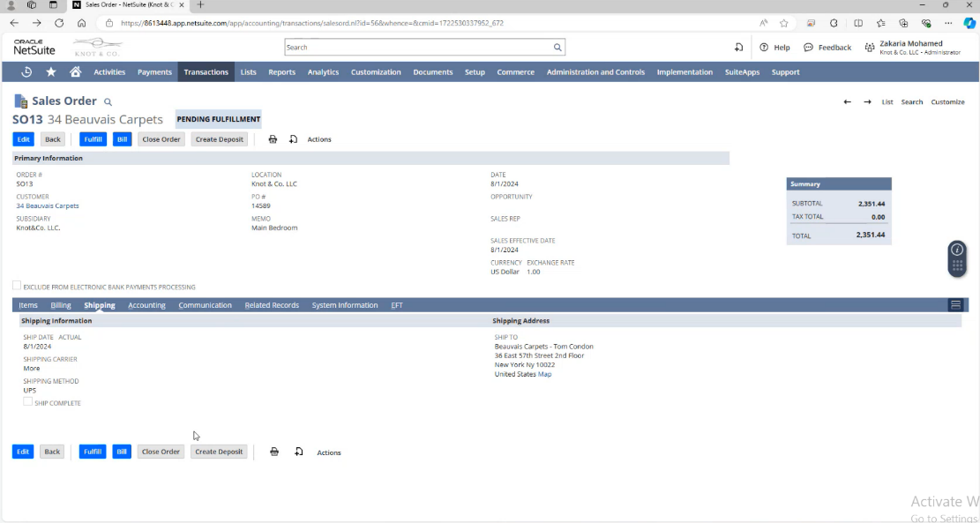The width and height of the screenshot is (980, 523).
Task: Expand the bottom Actions dropdown menu
Action: point(328,452)
